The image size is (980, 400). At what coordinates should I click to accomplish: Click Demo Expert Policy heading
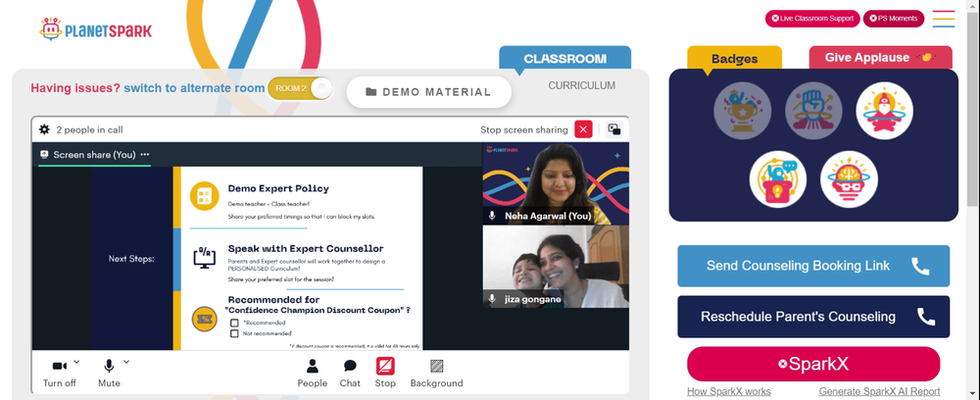[x=278, y=188]
